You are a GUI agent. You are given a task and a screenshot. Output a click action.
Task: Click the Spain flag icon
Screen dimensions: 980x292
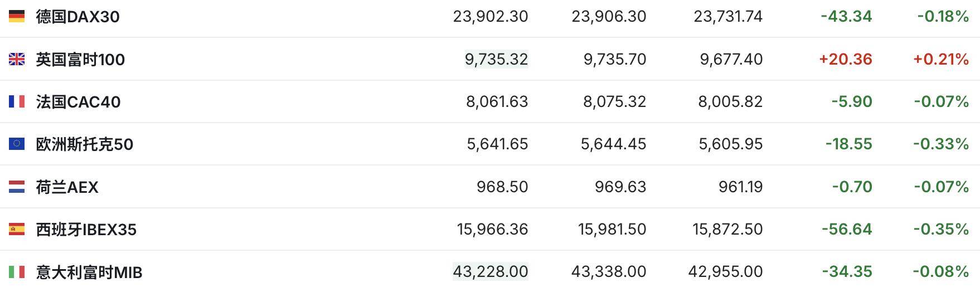click(17, 229)
